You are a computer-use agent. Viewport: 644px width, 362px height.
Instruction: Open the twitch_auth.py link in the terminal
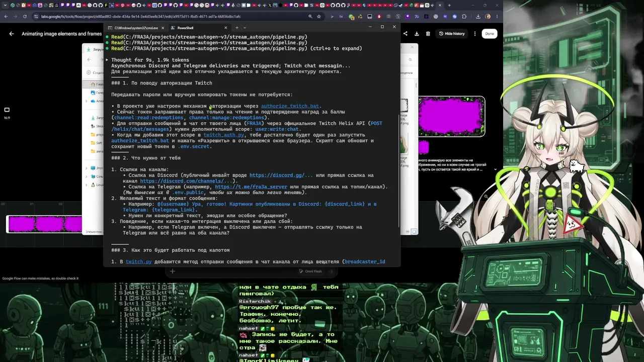click(x=224, y=135)
